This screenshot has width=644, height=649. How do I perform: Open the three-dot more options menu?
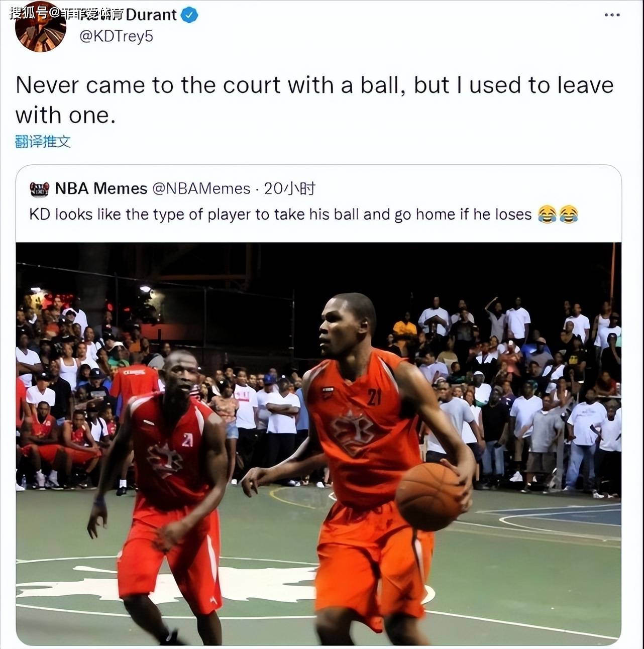click(612, 15)
